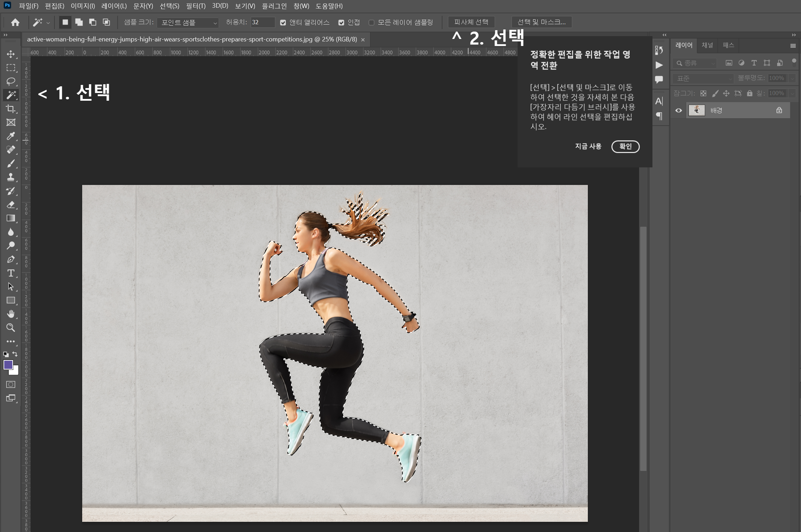The width and height of the screenshot is (801, 532).
Task: Switch to the 채널 tab
Action: (x=707, y=45)
